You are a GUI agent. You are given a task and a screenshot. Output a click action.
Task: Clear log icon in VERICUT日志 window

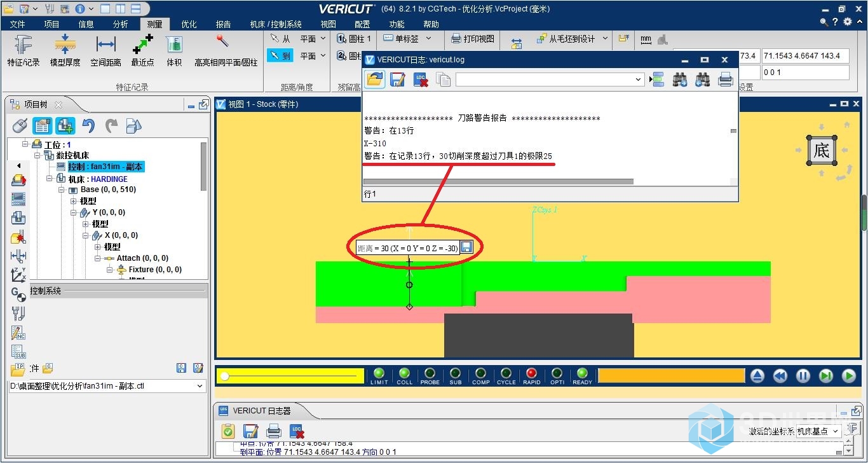(421, 79)
